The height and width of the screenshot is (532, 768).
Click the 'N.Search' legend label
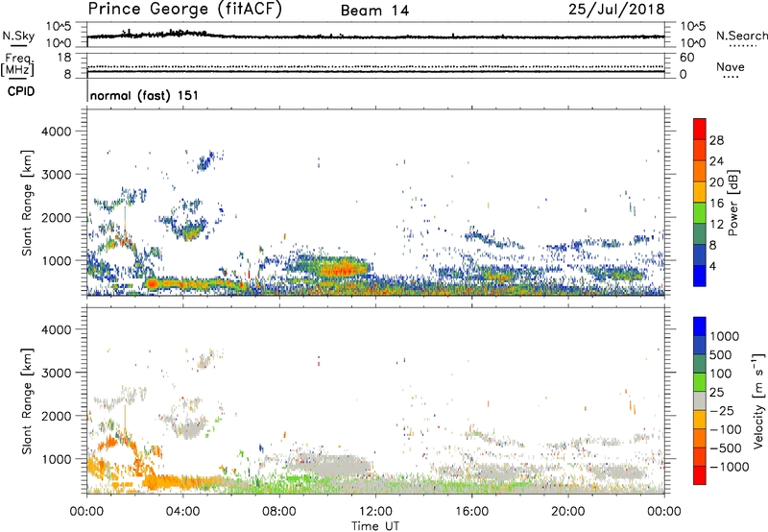click(x=741, y=36)
